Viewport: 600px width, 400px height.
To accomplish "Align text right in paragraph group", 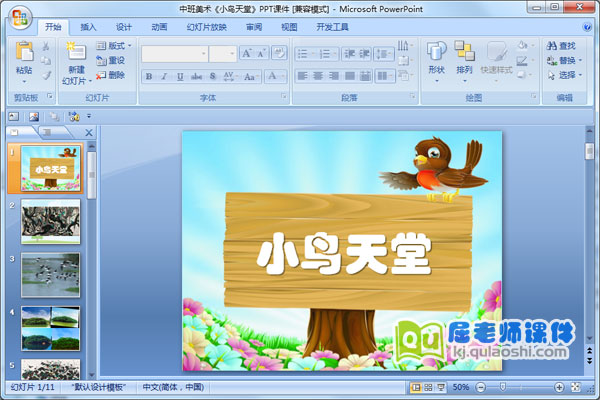I will (x=334, y=76).
